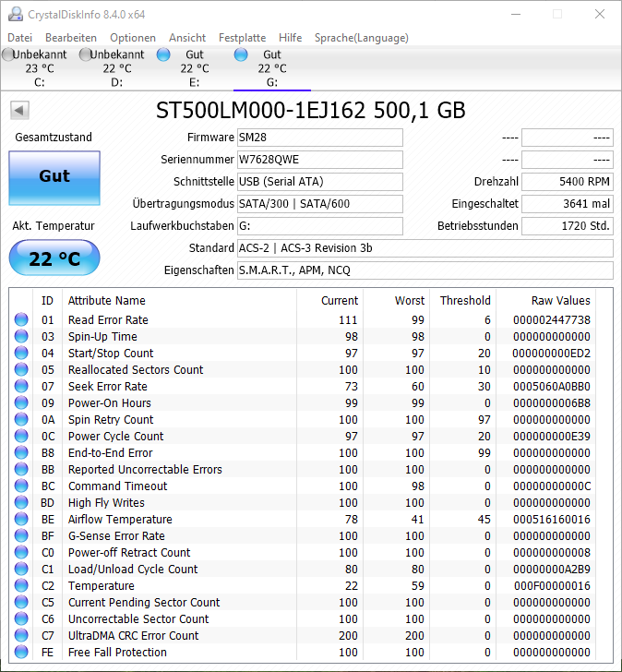Viewport: 622px width, 672px height.
Task: Click status orb for Uncorrectable Sector Count
Action: (21, 618)
